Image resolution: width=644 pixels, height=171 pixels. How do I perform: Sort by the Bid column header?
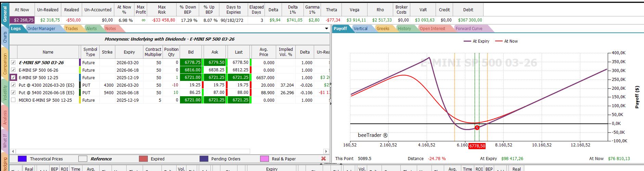191,52
